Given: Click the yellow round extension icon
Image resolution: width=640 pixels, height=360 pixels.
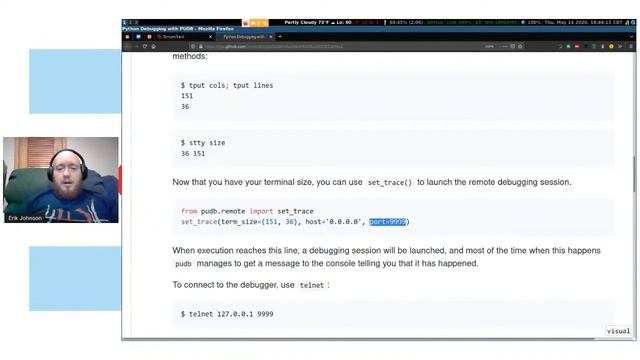Looking at the screenshot, I should [x=611, y=47].
